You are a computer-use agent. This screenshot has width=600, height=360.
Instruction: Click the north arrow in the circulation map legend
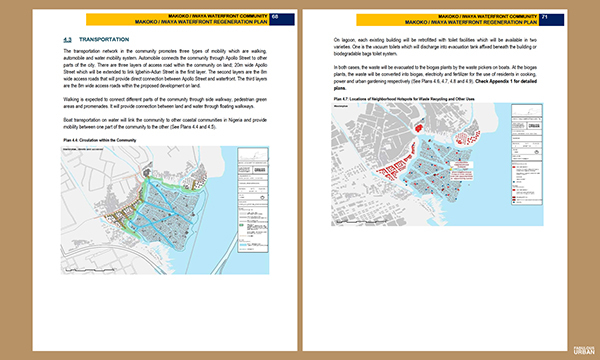pos(262,198)
